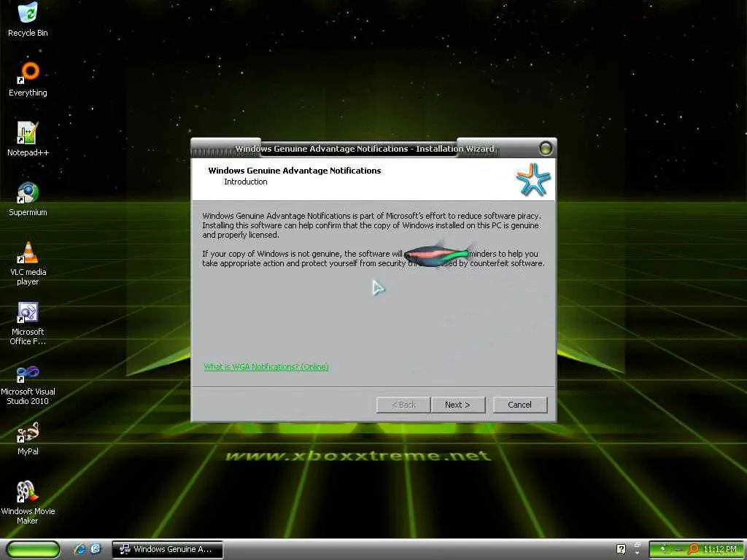This screenshot has width=747, height=560.
Task: Click the 11:12 PM system clock
Action: [719, 549]
